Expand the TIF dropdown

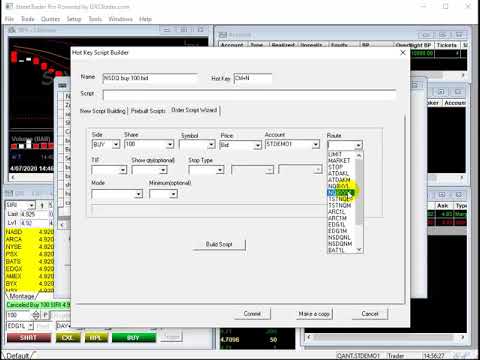(x=123, y=170)
